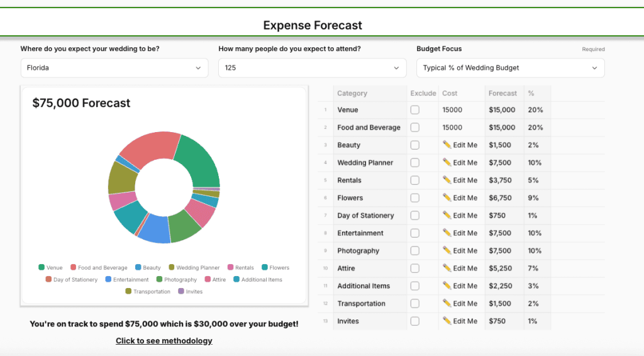
Task: Toggle the Exclude checkbox for Entertainment
Action: (x=415, y=233)
